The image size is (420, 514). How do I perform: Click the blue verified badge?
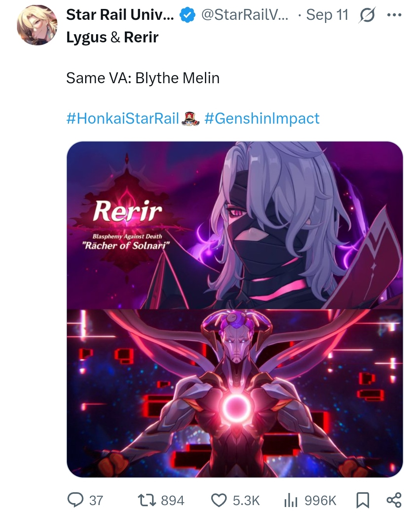click(187, 15)
